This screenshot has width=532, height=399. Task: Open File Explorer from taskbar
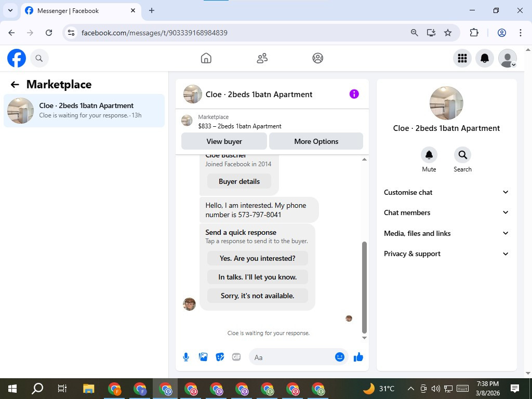point(88,389)
